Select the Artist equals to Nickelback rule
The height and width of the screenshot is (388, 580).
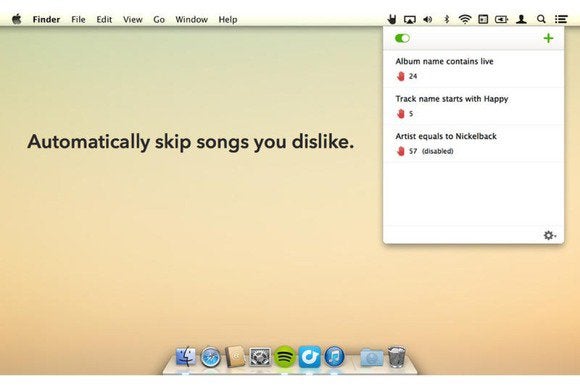(473, 144)
